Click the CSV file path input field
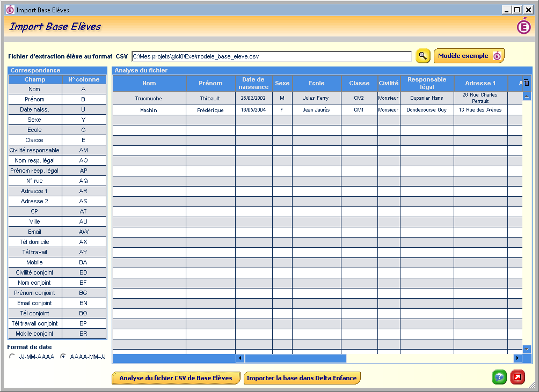This screenshot has width=539, height=392. click(271, 56)
